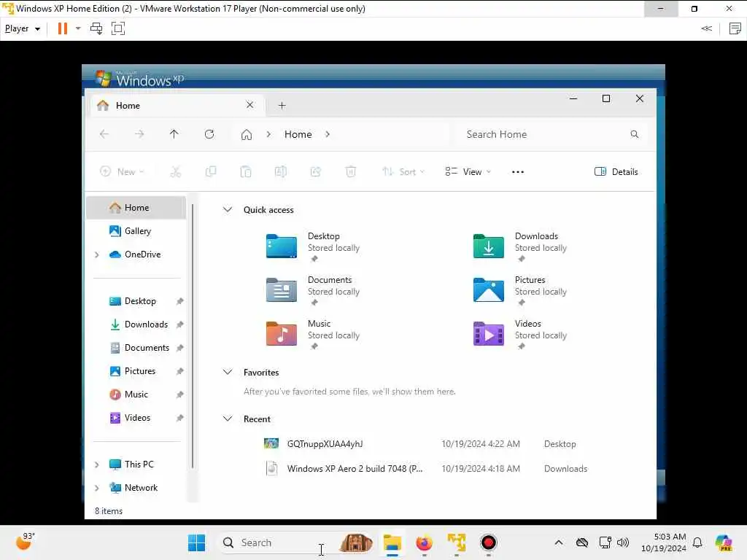Enter VMware full screen mode
This screenshot has height=560, width=747.
(x=117, y=28)
